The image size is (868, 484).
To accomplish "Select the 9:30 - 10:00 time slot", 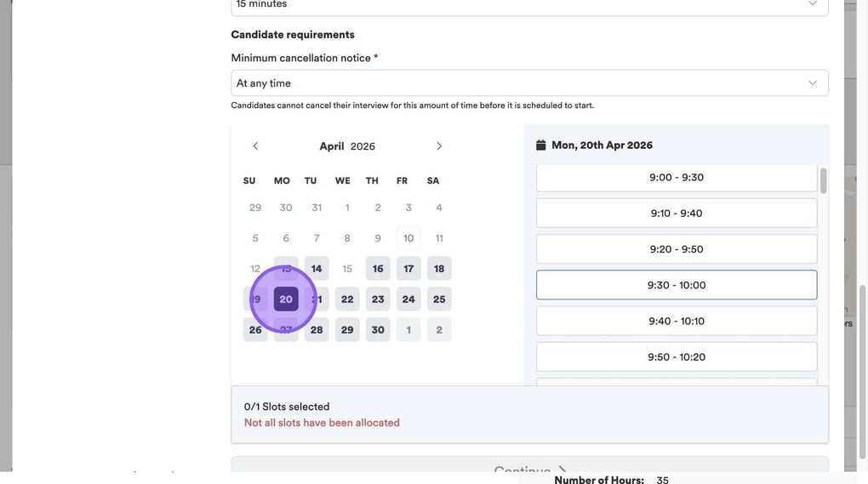I will pos(676,285).
